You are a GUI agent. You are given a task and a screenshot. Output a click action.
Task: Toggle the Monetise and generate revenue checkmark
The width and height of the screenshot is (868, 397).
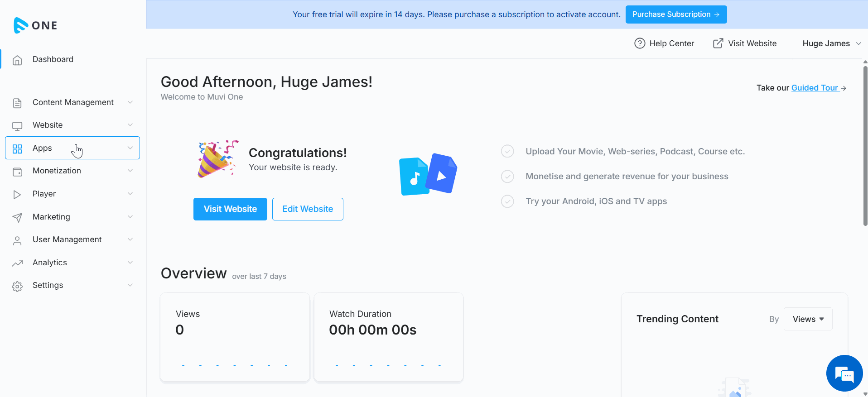507,176
